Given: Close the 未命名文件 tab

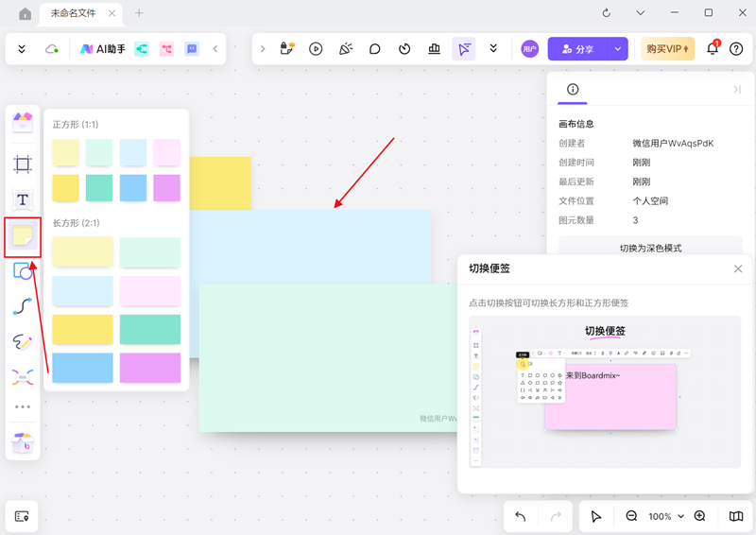Looking at the screenshot, I should 112,13.
